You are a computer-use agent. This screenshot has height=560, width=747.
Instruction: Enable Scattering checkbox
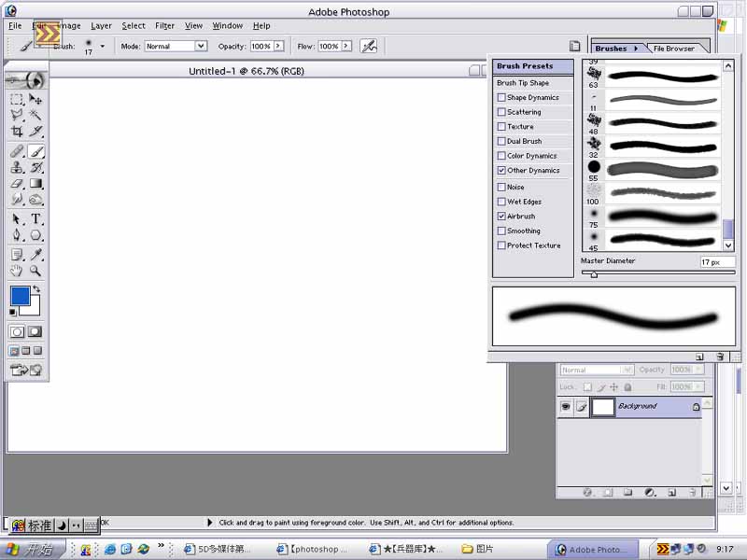501,112
